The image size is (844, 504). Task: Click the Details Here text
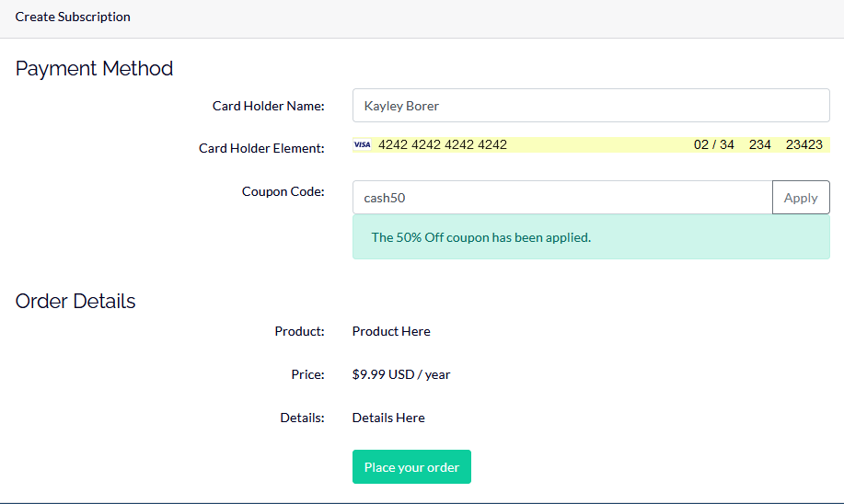388,418
